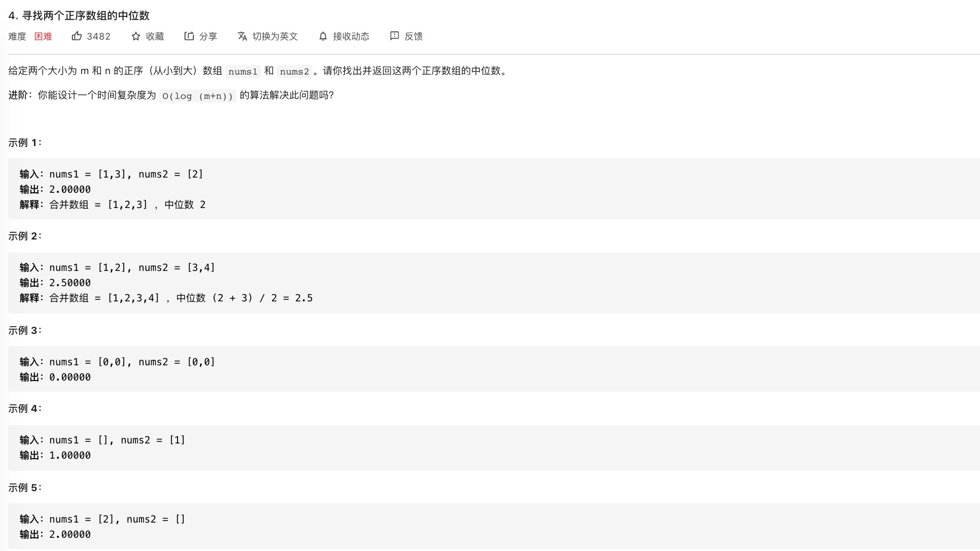Click the 收藏 label text
The height and width of the screenshot is (551, 980).
click(x=155, y=37)
